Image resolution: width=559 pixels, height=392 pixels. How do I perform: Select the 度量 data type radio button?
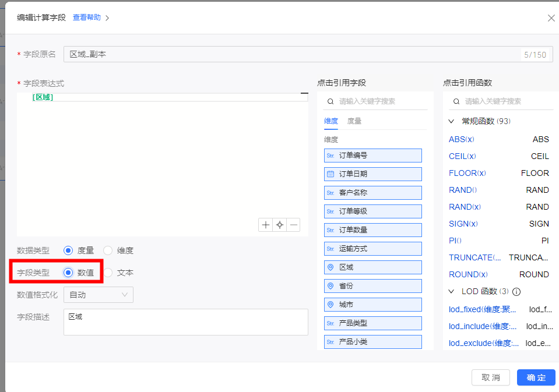[x=68, y=250]
